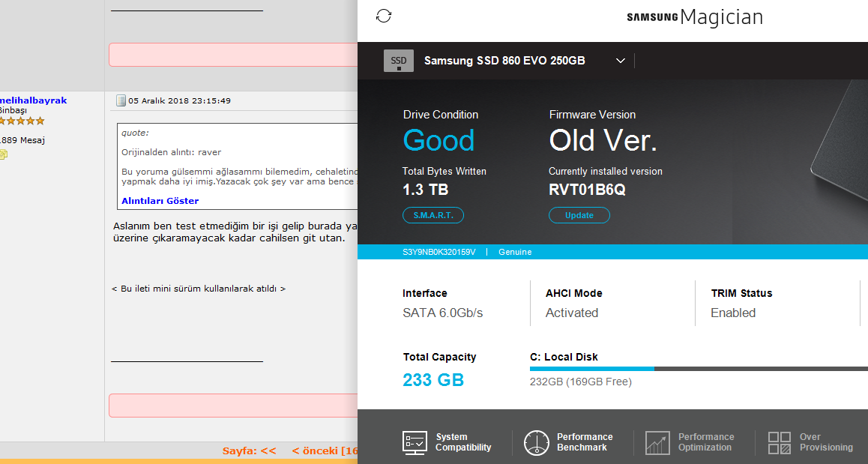Select System Compatibility label
Image resolution: width=868 pixels, height=464 pixels.
(x=462, y=442)
